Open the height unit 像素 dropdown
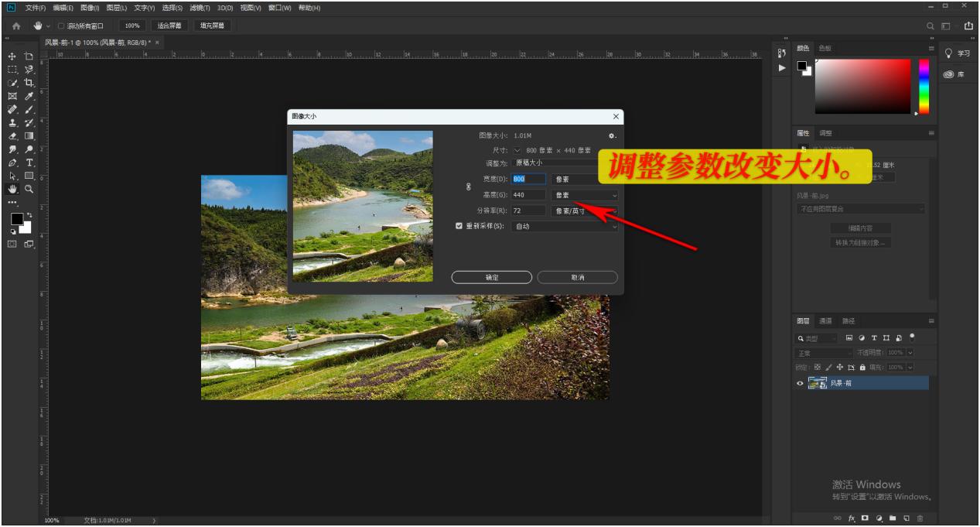The height and width of the screenshot is (527, 980). [x=584, y=195]
